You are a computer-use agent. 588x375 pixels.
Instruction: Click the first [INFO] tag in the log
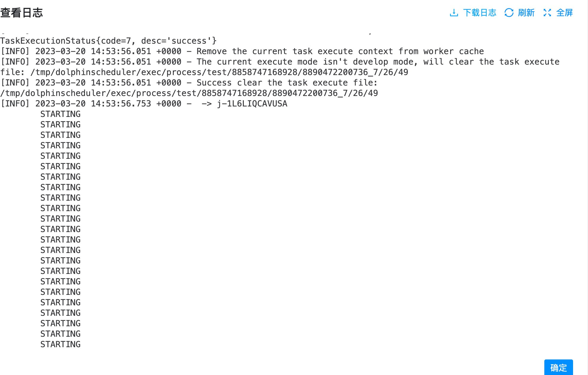(15, 51)
